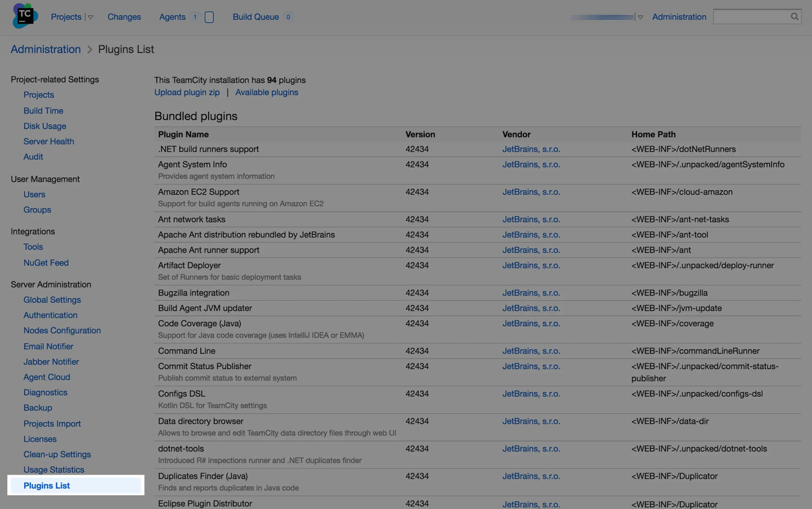This screenshot has width=812, height=509.
Task: Click the Upload plugin zip link
Action: point(187,92)
